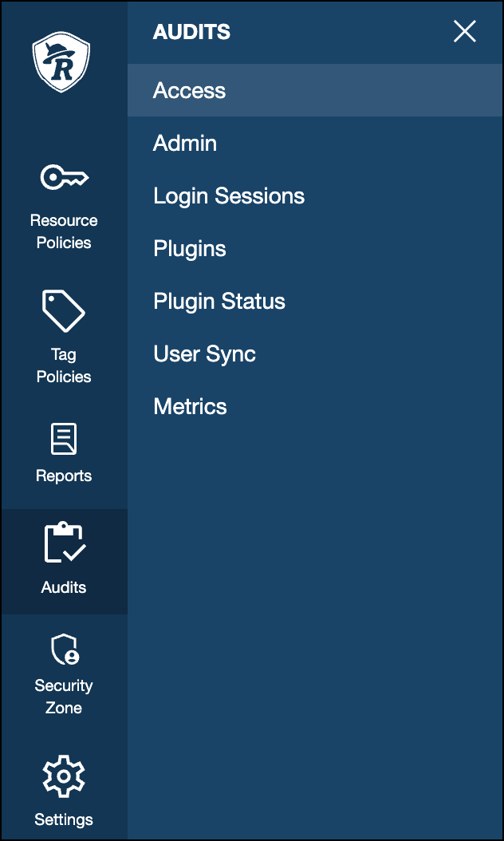Click the Reports text label in the sidebar

64,476
